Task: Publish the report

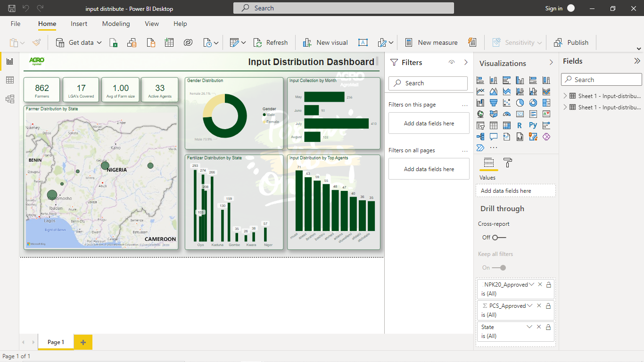Action: (571, 42)
